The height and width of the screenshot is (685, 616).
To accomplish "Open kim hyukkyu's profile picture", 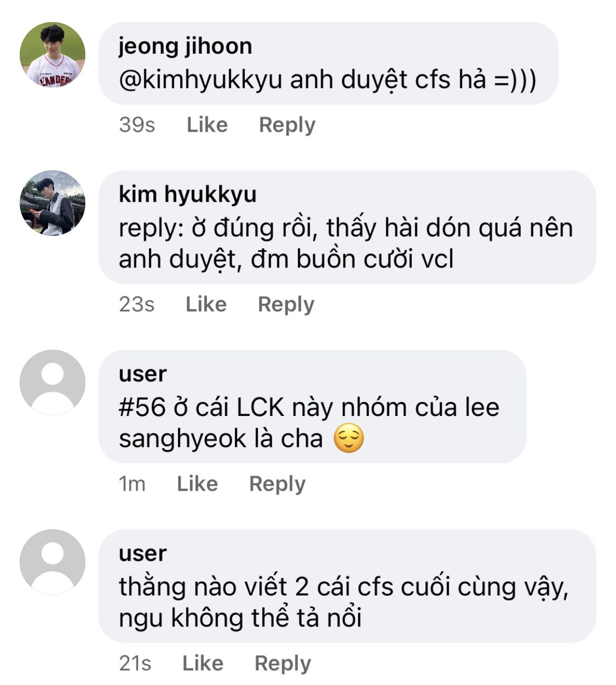I will [53, 203].
